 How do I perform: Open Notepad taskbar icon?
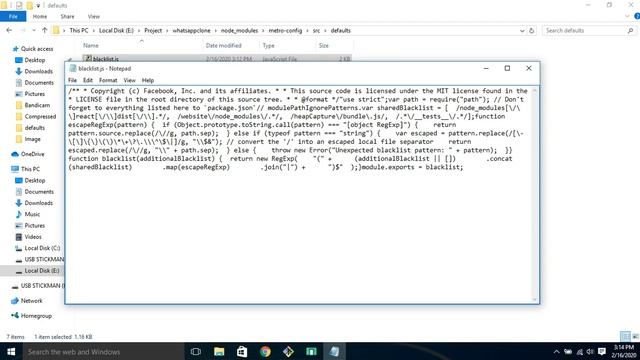click(x=334, y=351)
